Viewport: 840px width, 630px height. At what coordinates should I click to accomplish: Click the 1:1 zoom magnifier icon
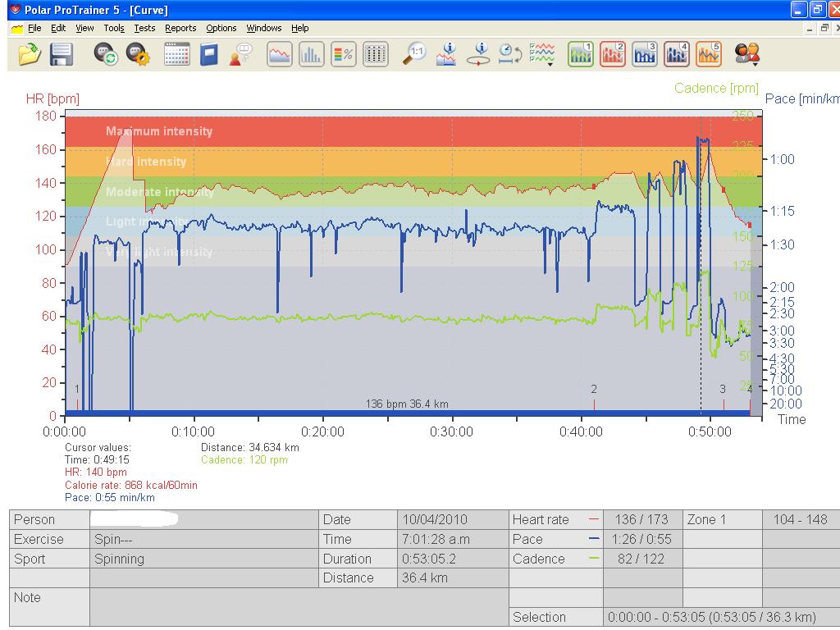point(415,54)
